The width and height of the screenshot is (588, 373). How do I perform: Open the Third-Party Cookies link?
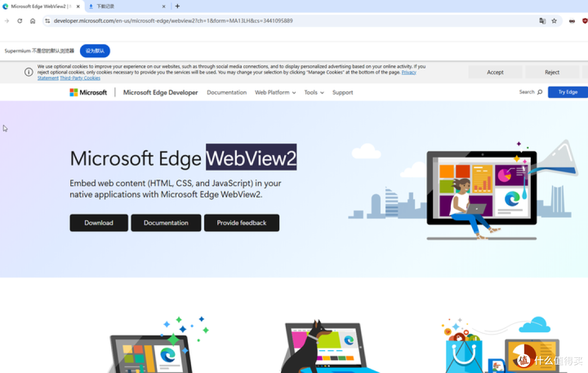(80, 78)
